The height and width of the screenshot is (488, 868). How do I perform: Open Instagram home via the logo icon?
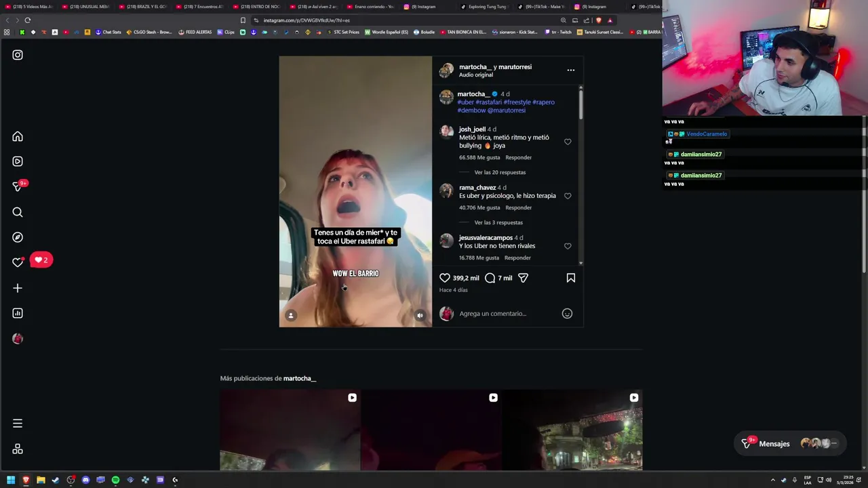[18, 55]
